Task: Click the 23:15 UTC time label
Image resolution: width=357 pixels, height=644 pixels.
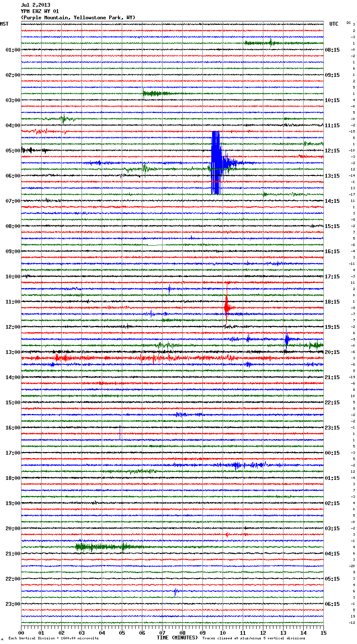Action: click(x=332, y=428)
